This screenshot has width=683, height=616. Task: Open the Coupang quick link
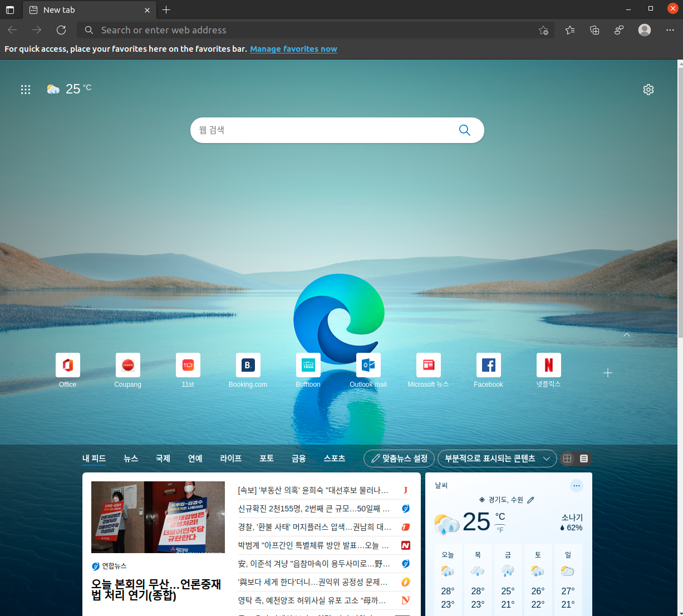tap(128, 371)
